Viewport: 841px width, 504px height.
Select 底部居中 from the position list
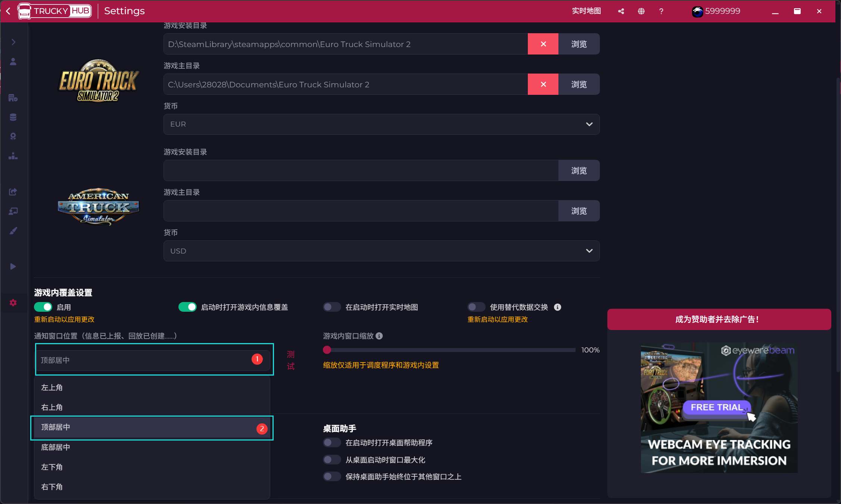152,447
